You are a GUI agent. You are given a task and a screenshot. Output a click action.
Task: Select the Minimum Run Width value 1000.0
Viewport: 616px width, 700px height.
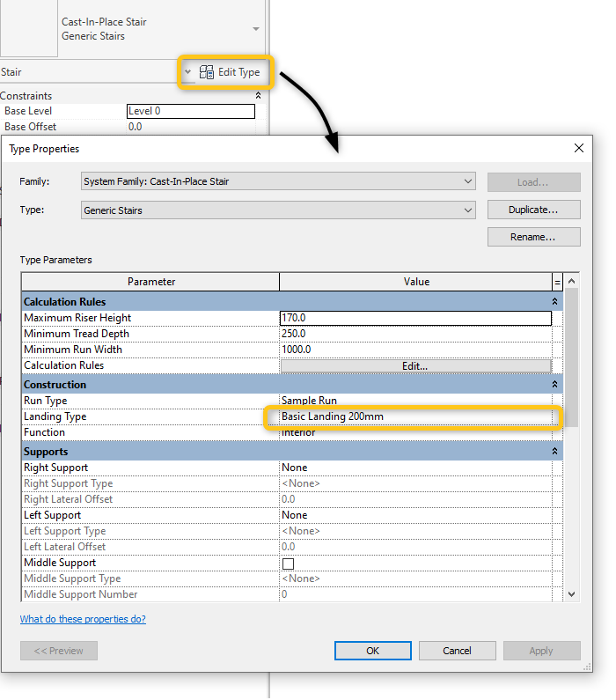[x=415, y=350]
